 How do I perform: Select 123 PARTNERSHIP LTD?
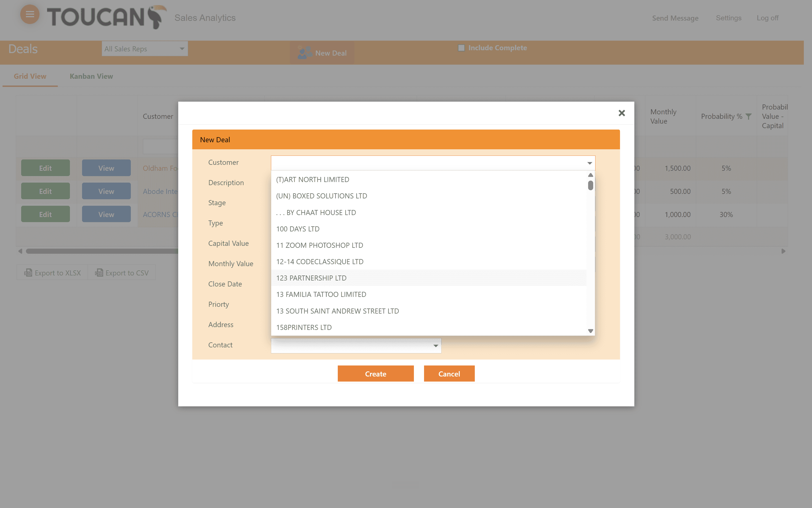[429, 278]
